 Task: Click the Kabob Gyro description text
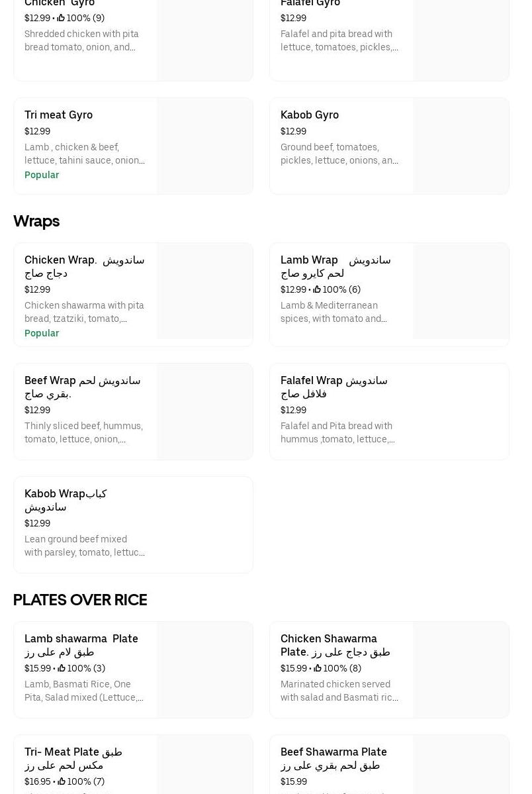339,154
